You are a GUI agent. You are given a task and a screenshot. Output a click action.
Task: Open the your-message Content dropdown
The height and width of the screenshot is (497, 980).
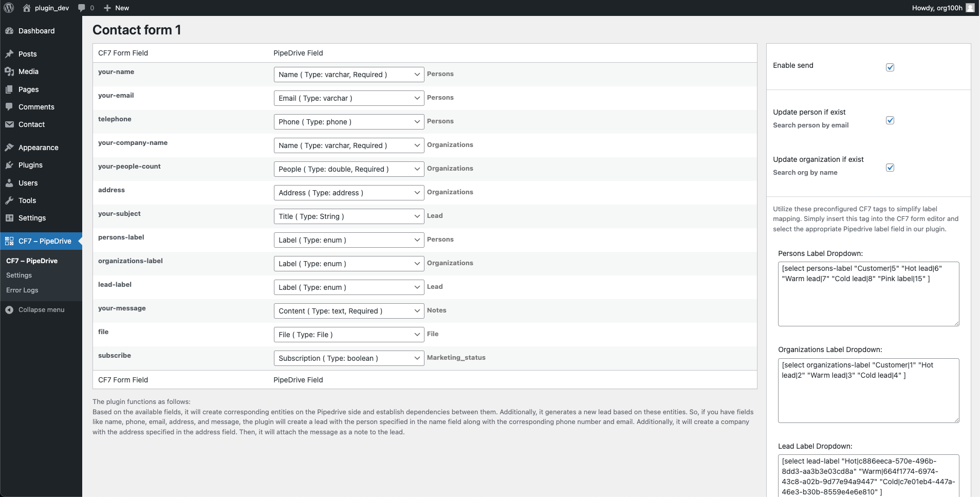[x=349, y=311]
